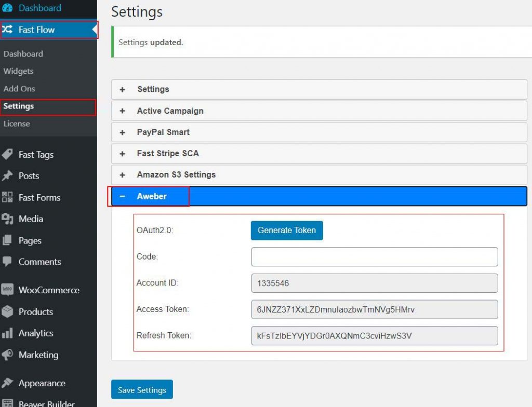Click the Products box icon
Viewport: 532px width, 407px height.
pos(7,311)
